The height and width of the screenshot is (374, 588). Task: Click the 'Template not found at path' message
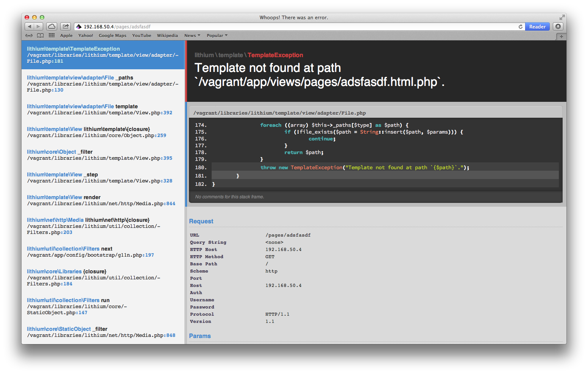point(319,75)
